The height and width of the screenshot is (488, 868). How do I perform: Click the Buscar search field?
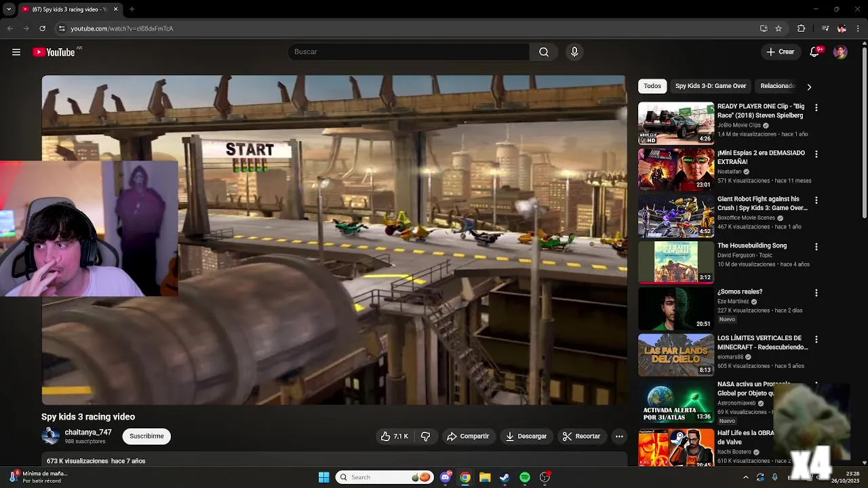408,52
